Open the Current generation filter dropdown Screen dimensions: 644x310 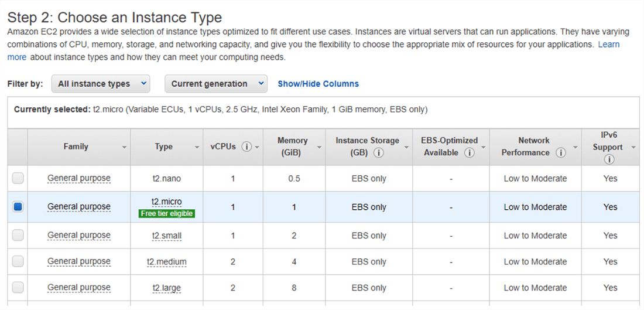216,84
